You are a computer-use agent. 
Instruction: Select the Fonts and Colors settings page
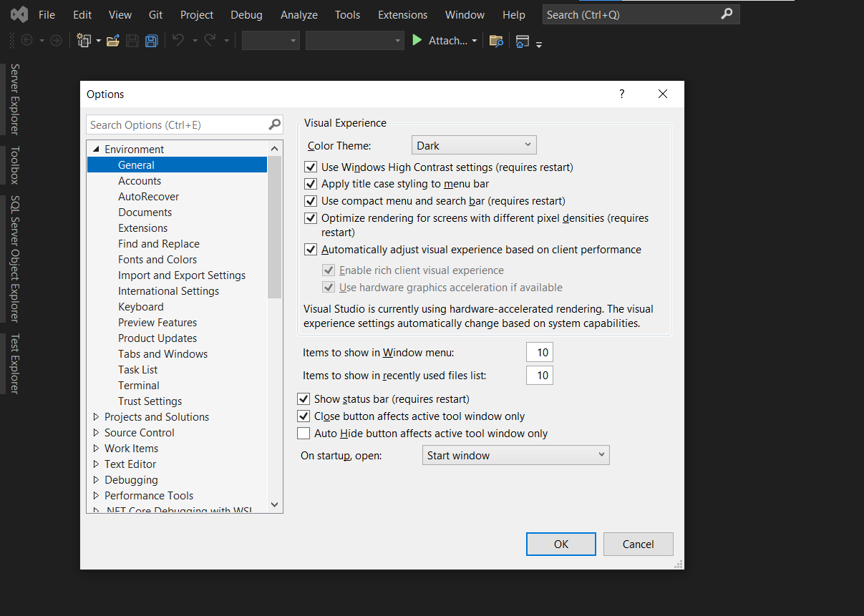157,259
